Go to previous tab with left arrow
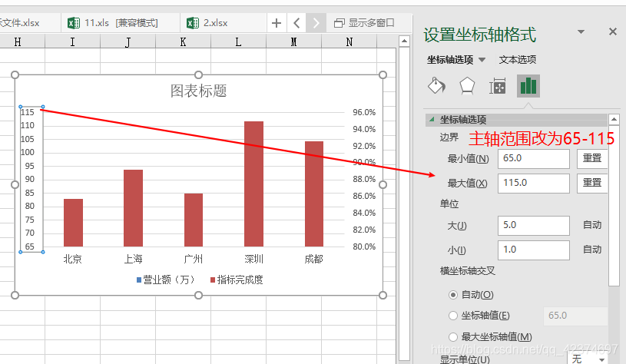This screenshot has height=364, width=626. (296, 23)
